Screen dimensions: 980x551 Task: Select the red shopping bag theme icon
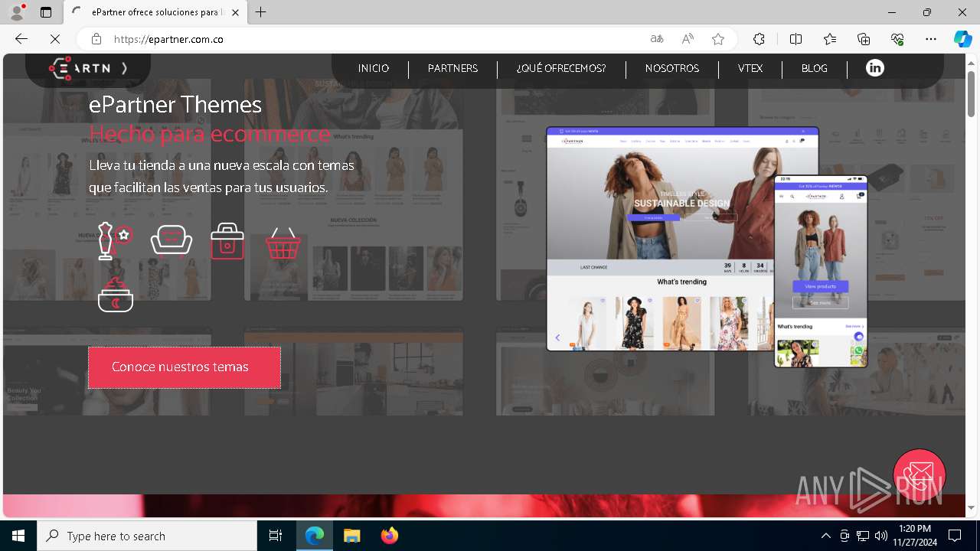[x=227, y=241]
